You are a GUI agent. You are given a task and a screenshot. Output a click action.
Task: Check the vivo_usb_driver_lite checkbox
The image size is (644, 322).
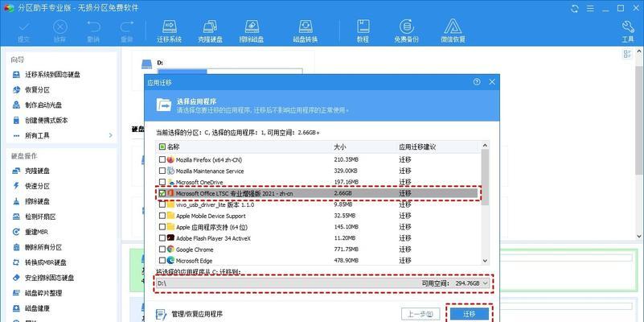[x=162, y=204]
